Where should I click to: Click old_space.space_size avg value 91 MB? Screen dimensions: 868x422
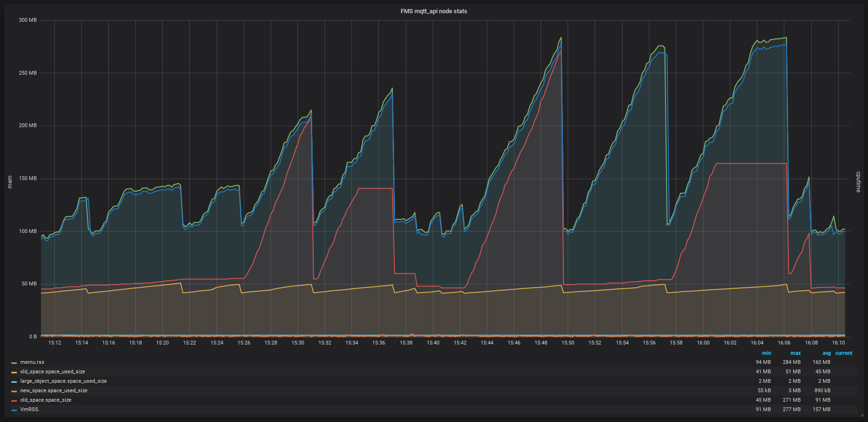click(823, 400)
